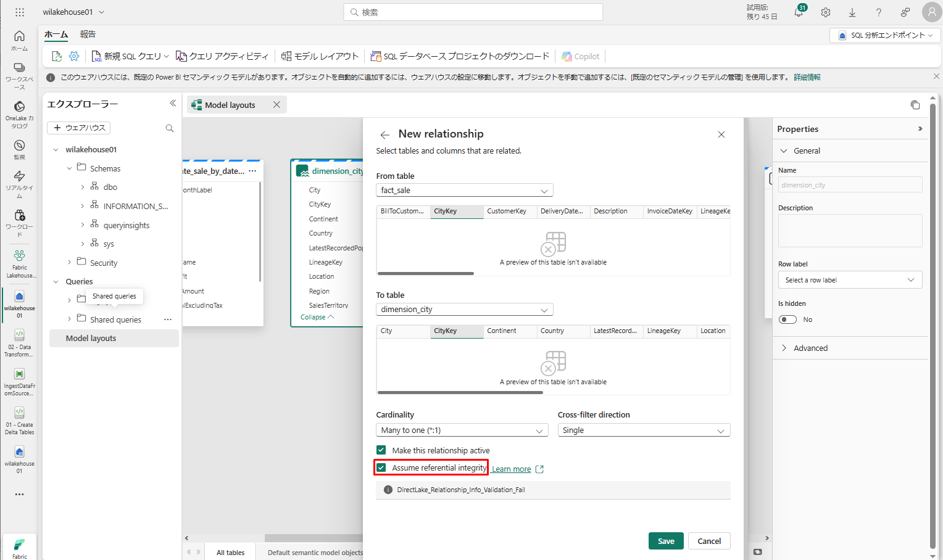Collapse the Explorer panel with double chevron
Viewport: 943px width, 560px height.
coord(173,104)
